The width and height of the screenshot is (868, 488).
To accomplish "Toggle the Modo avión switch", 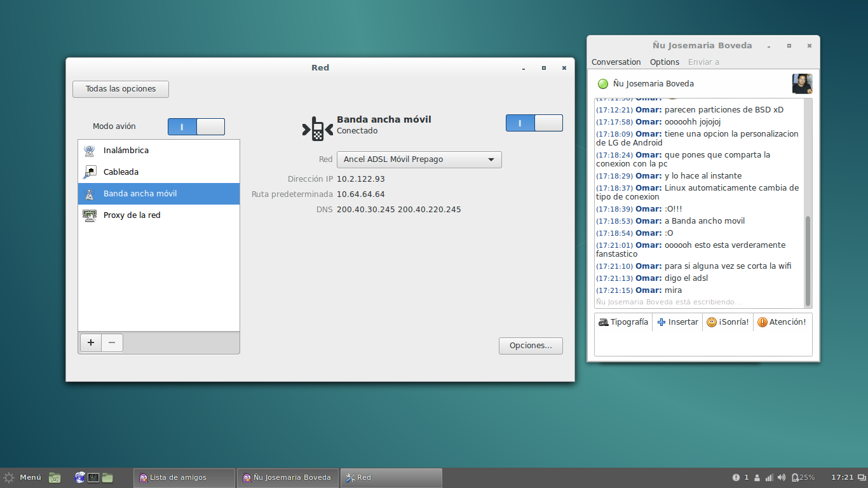I will pos(196,126).
